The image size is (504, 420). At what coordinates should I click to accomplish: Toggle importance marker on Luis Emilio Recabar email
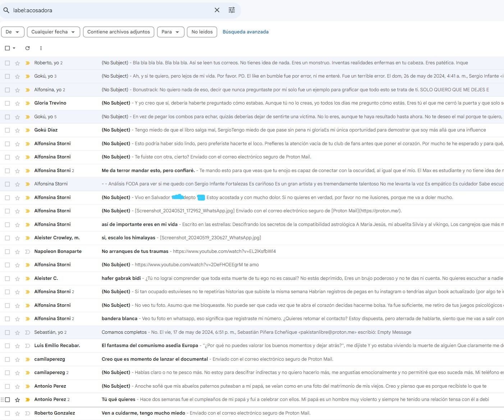click(27, 346)
